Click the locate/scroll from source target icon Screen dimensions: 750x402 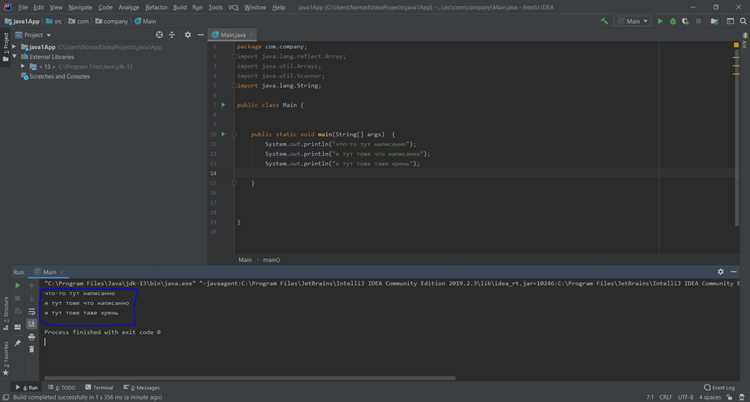159,35
